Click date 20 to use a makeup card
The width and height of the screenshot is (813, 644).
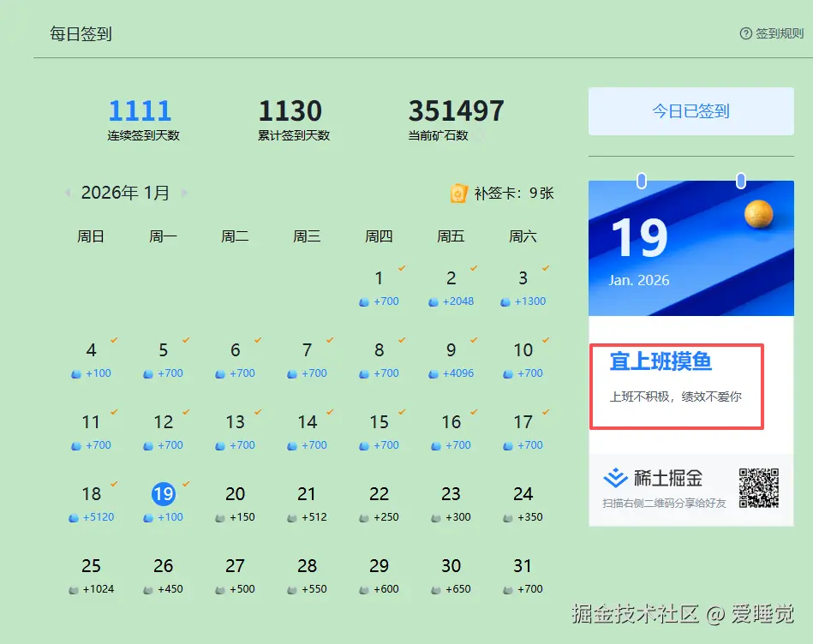click(234, 493)
